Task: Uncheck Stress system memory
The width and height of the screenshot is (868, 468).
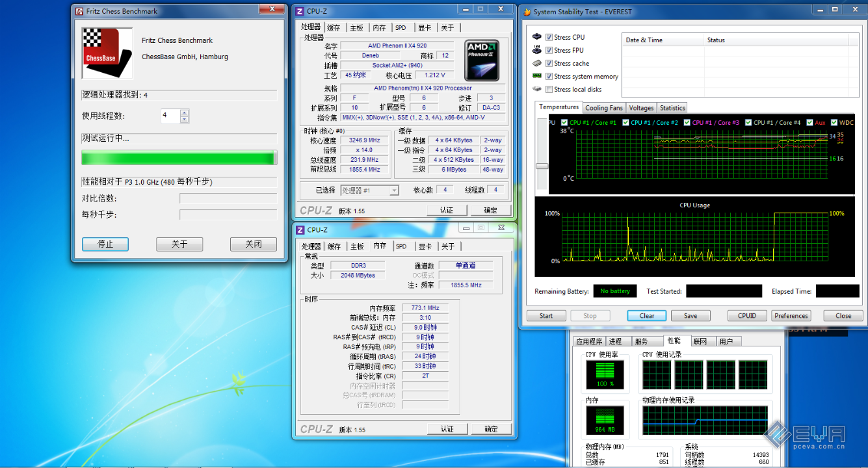Action: 549,76
